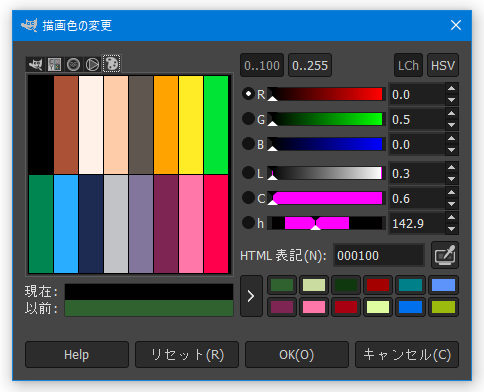Pick the sky blue palette color
Screen dimensions: 484x392
[66, 224]
